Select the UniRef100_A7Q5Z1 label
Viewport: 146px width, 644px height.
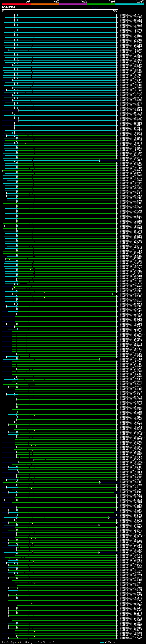(131, 120)
